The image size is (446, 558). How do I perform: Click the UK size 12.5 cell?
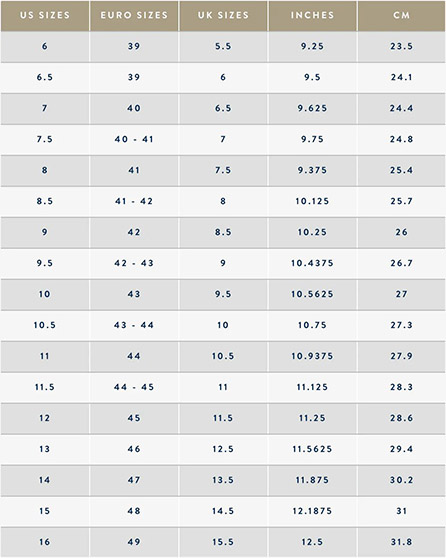[x=223, y=449]
